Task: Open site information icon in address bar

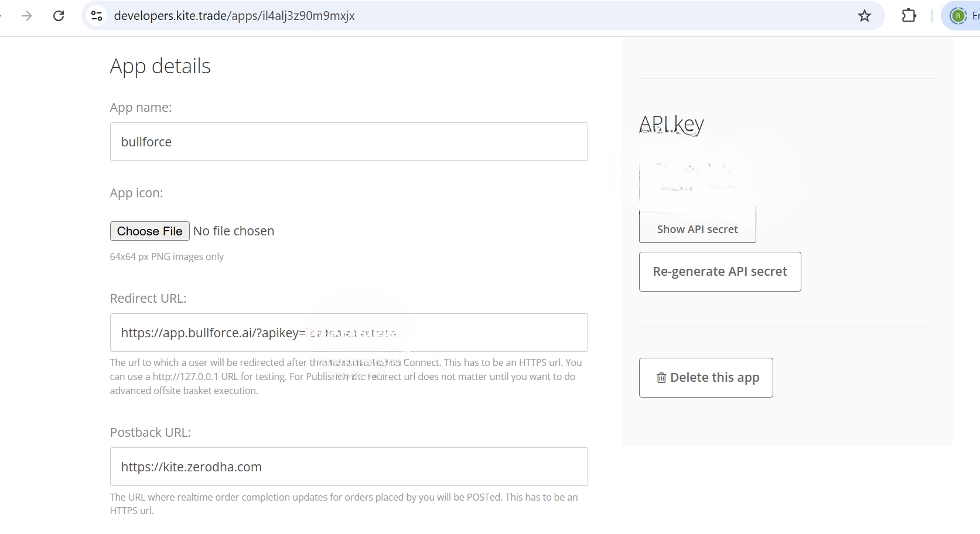Action: (97, 16)
